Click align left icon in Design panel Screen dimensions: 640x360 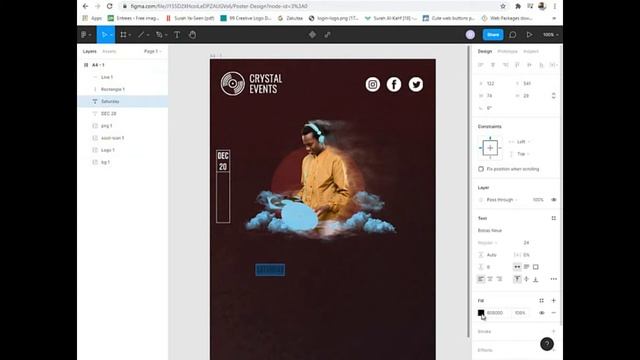tap(481, 65)
